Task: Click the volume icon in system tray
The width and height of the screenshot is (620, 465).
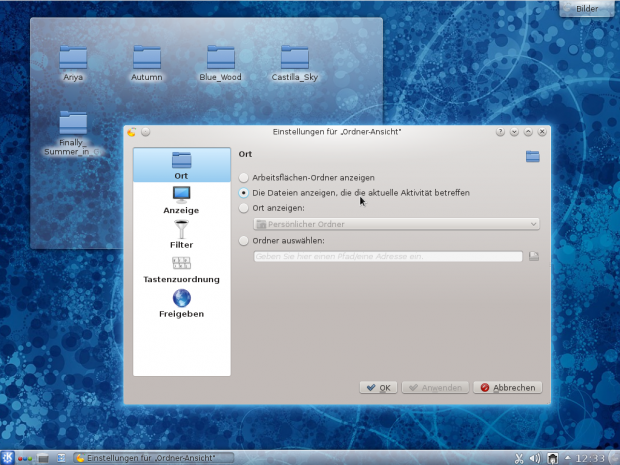Action: tap(534, 458)
